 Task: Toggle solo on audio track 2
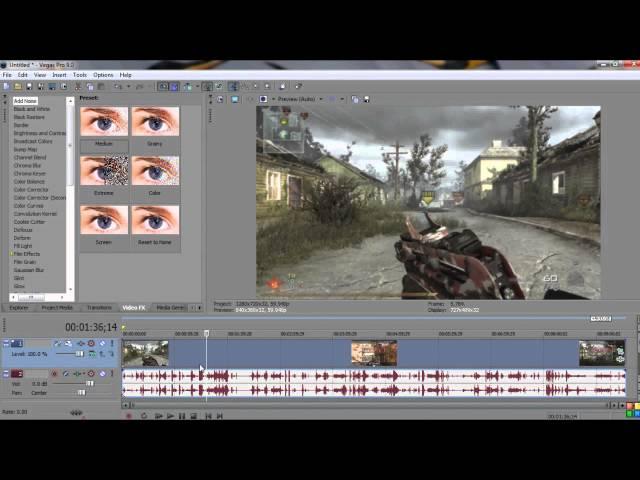112,373
